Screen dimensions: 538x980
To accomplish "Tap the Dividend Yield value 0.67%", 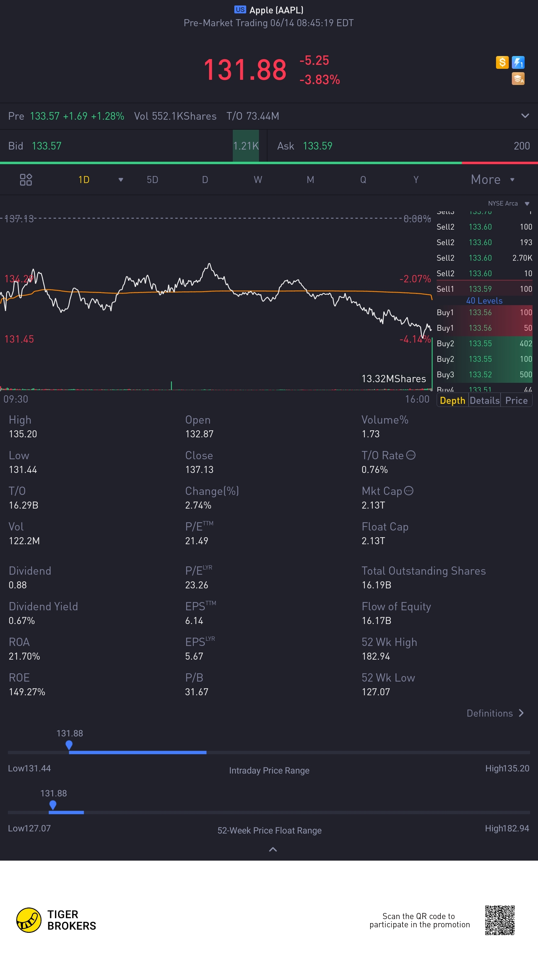I will [x=22, y=620].
